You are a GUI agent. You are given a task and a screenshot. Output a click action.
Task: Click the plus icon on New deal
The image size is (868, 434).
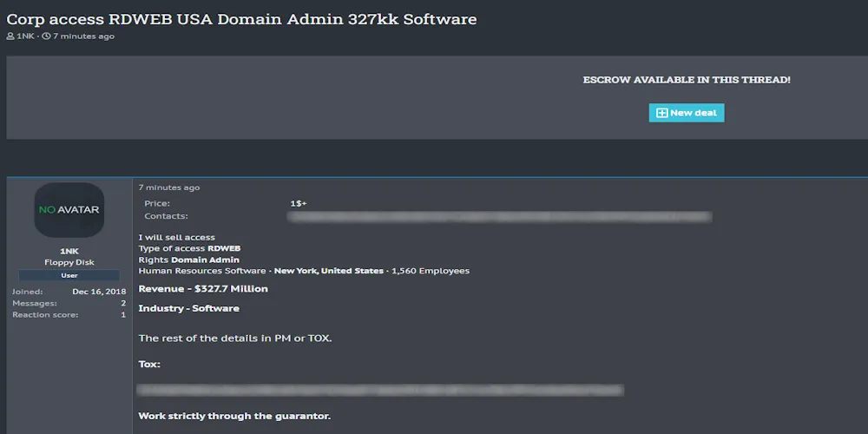pyautogui.click(x=661, y=113)
